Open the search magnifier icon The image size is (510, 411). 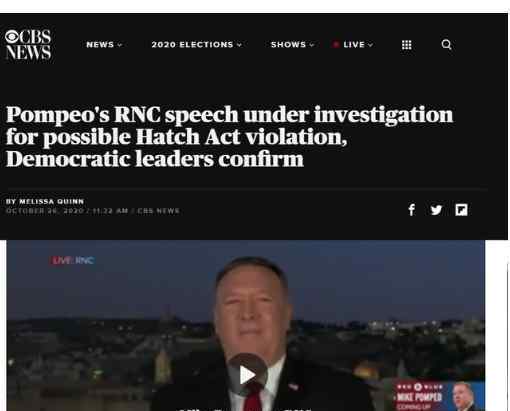446,44
